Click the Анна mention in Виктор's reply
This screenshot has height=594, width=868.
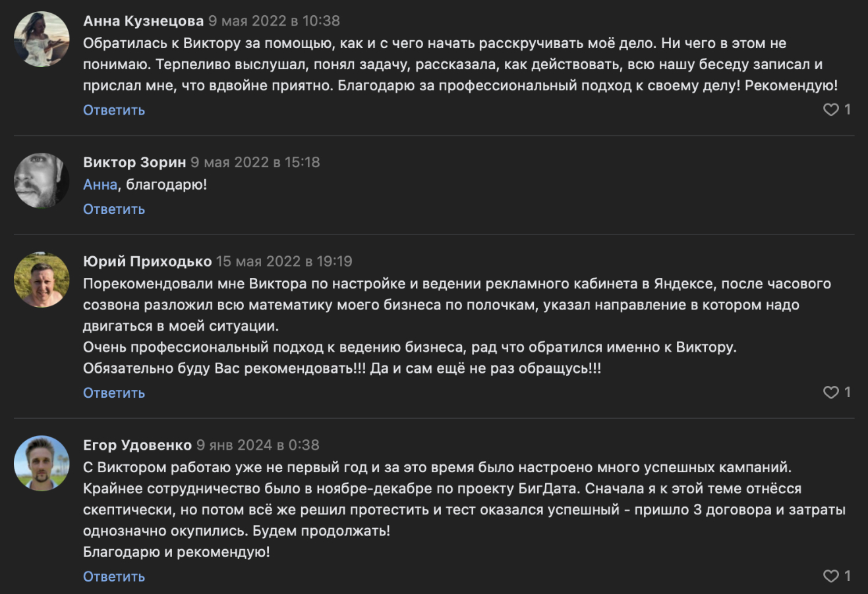click(x=100, y=185)
